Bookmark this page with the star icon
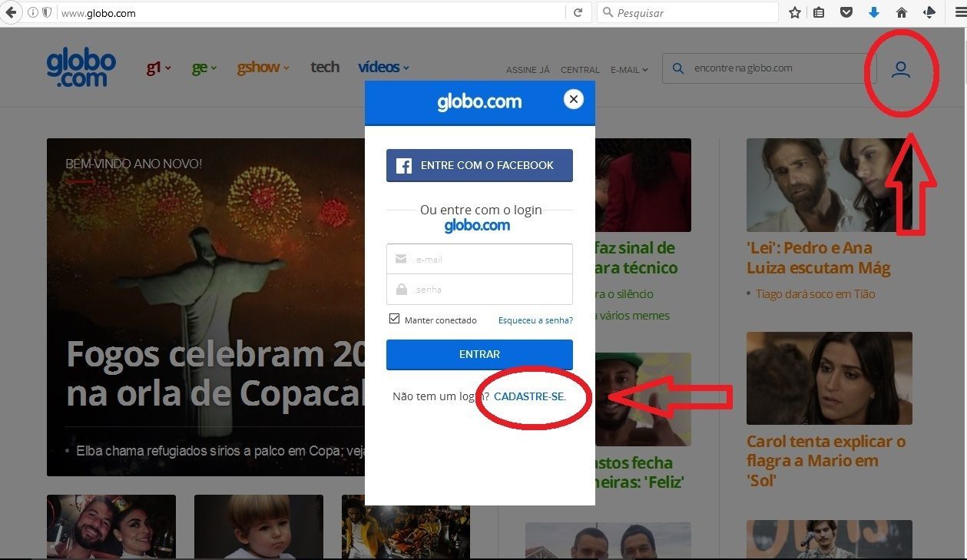The image size is (967, 560). coord(795,12)
